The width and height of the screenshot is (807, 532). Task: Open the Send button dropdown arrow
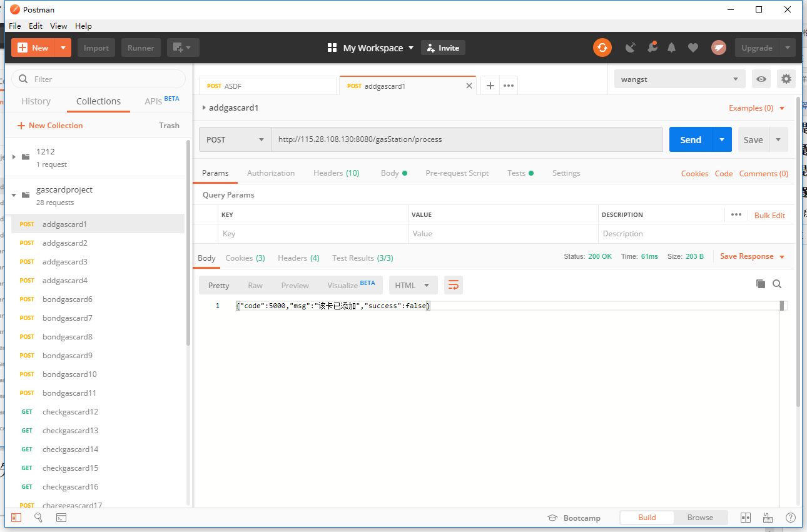point(722,139)
